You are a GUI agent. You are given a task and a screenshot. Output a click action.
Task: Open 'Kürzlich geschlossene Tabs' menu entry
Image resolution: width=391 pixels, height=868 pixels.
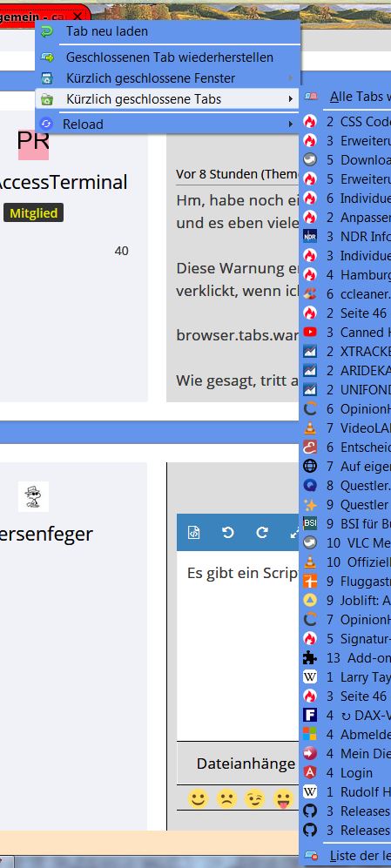coord(168,99)
